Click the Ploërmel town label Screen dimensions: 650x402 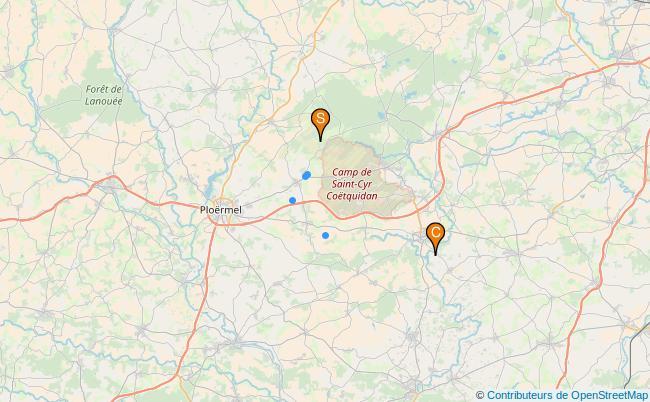[x=221, y=210]
